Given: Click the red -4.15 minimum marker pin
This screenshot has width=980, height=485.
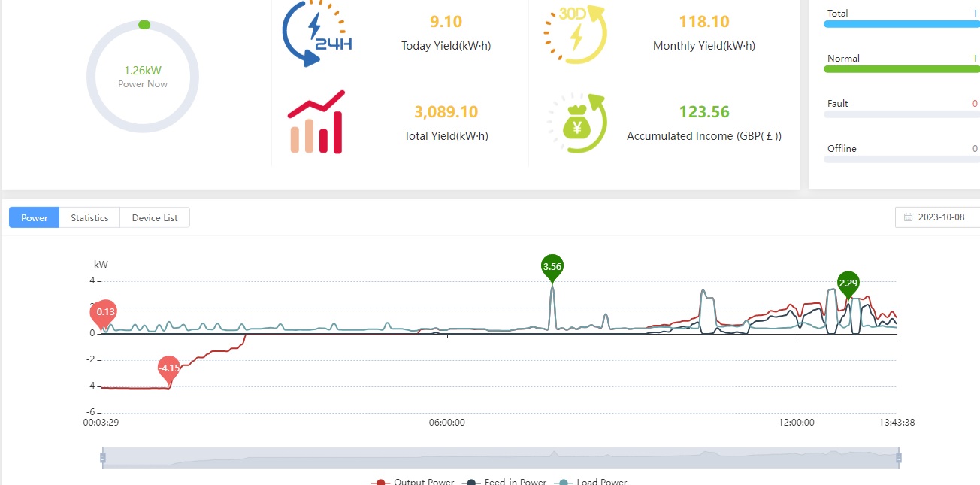Looking at the screenshot, I should (x=169, y=368).
